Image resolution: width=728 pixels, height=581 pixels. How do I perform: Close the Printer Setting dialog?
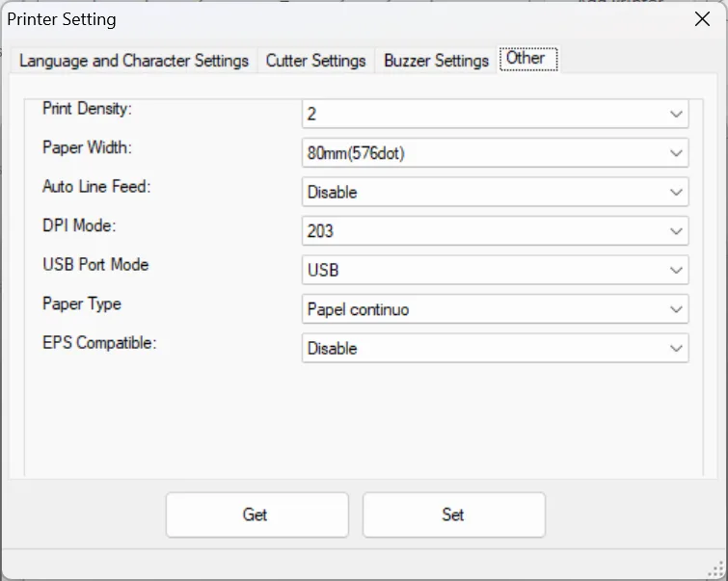pyautogui.click(x=703, y=18)
